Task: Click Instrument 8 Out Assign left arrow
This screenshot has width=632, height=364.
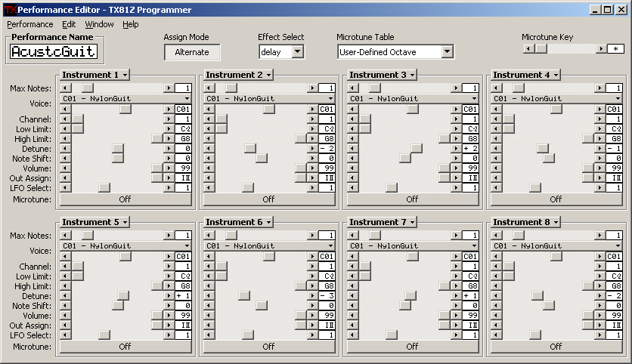Action: coord(496,325)
